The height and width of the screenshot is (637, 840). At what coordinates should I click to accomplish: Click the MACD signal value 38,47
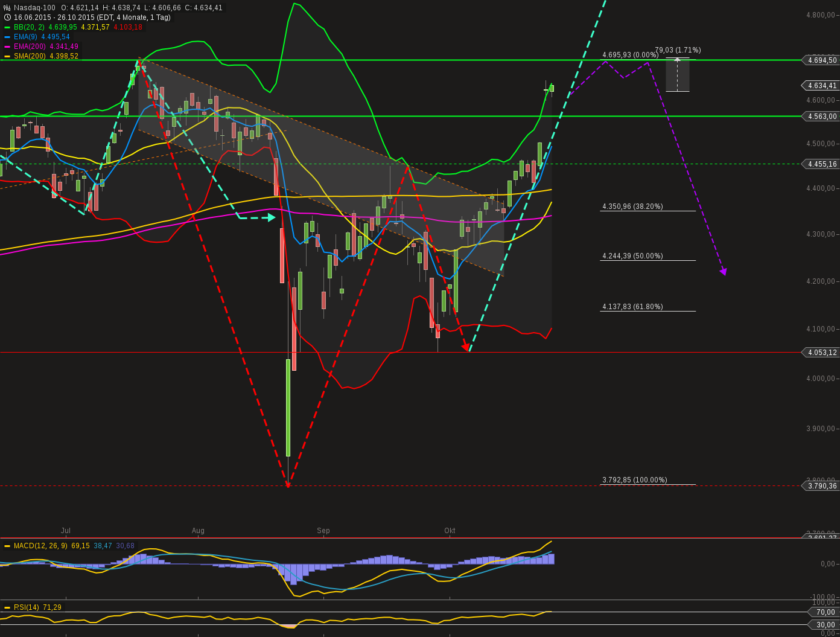[x=103, y=546]
